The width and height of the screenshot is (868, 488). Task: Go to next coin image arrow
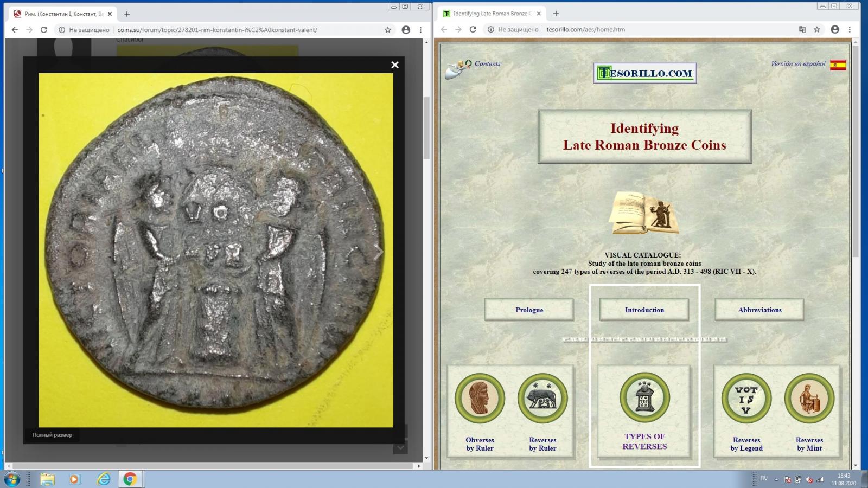point(379,252)
